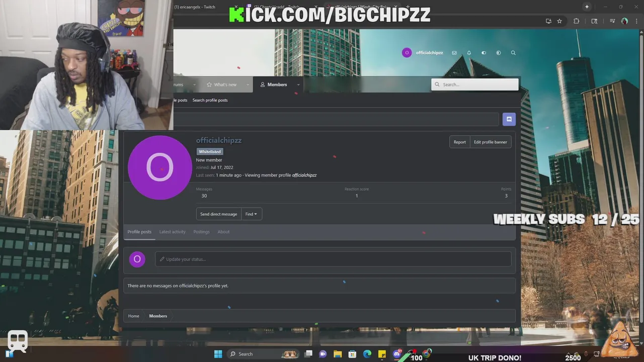Viewport: 644px width, 362px height.
Task: Open Microsoft Edge from the taskbar
Action: click(x=367, y=354)
